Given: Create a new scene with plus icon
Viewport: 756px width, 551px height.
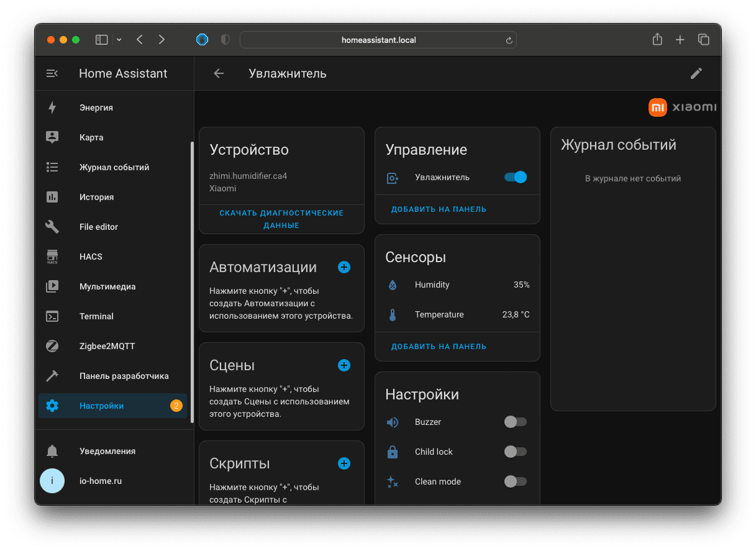Looking at the screenshot, I should [x=344, y=365].
